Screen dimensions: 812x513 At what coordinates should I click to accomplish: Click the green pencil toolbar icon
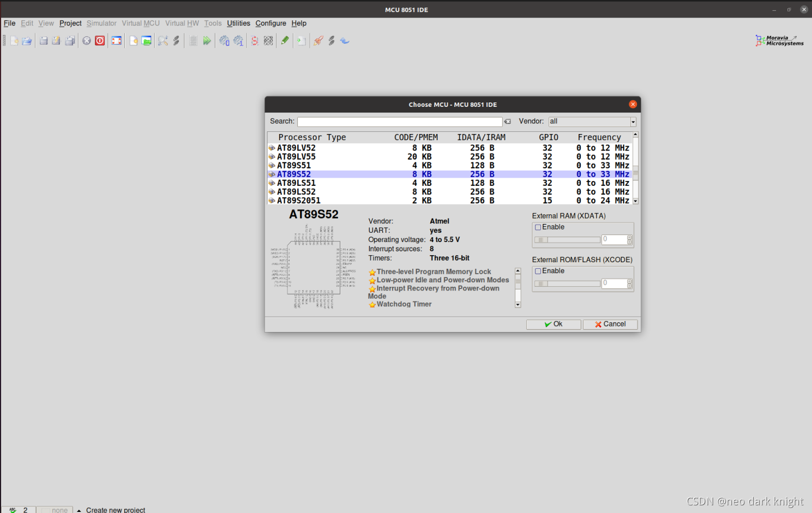click(285, 41)
